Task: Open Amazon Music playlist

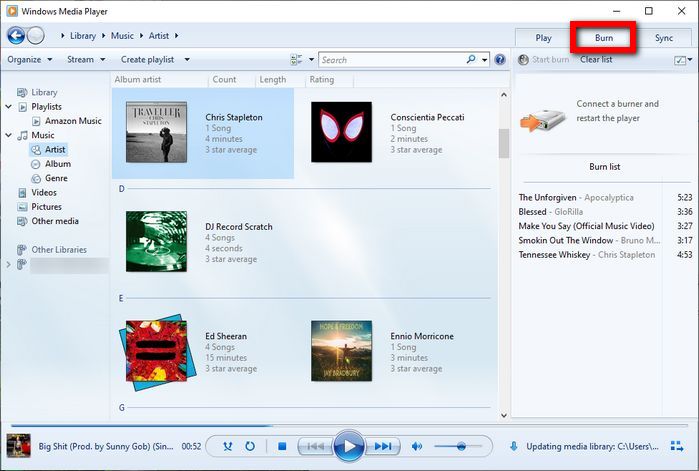Action: click(73, 121)
